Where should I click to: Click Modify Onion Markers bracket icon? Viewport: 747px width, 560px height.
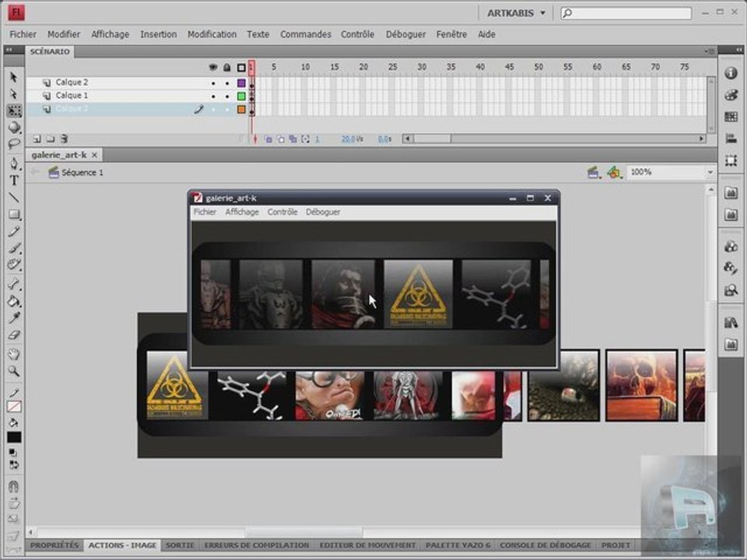pos(305,139)
